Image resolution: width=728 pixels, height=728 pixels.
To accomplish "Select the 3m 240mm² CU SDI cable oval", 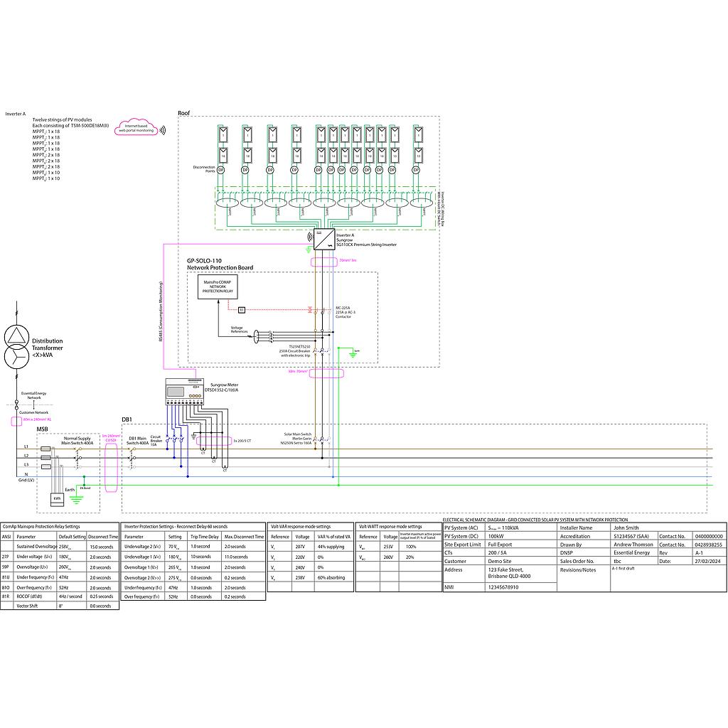I will (x=111, y=468).
